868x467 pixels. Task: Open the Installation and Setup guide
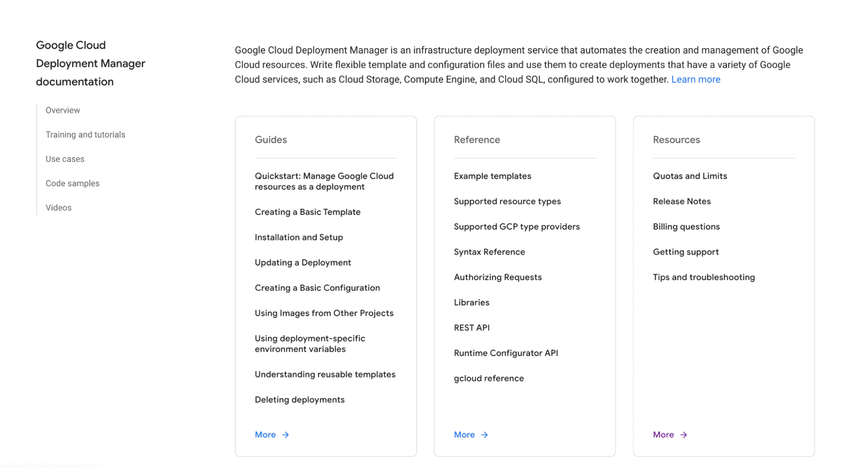point(299,237)
